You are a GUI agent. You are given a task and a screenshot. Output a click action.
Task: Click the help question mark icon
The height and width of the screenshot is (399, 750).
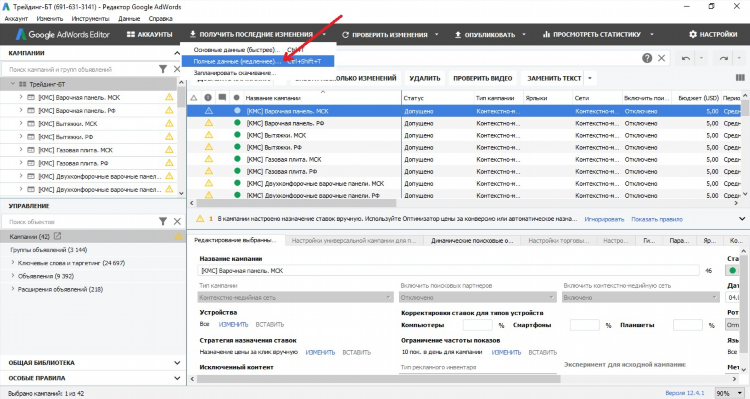[x=647, y=58]
